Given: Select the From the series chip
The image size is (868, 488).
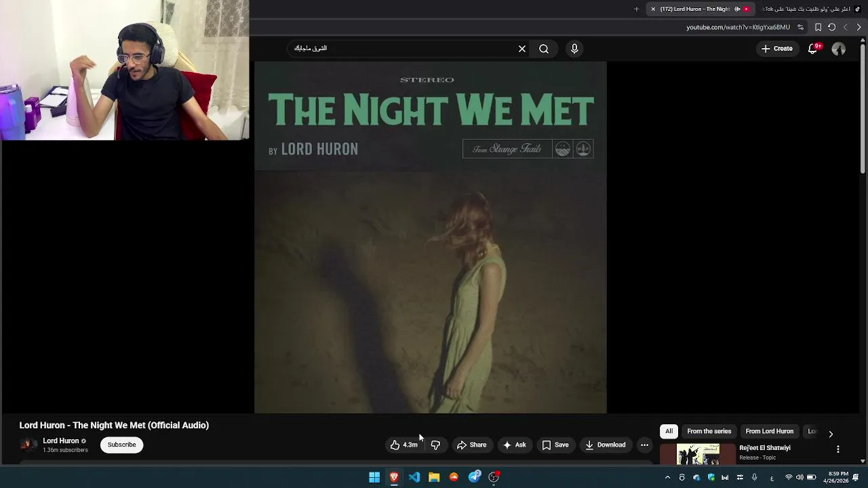Looking at the screenshot, I should click(x=709, y=431).
